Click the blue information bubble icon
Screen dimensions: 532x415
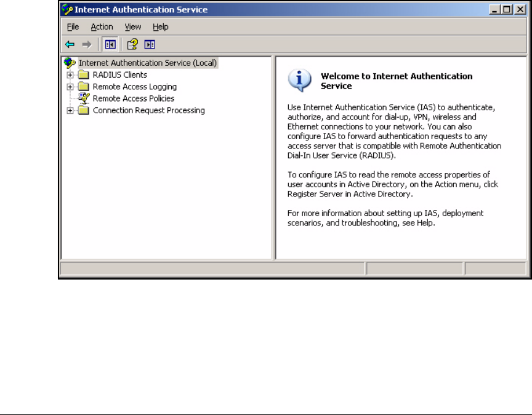(300, 81)
